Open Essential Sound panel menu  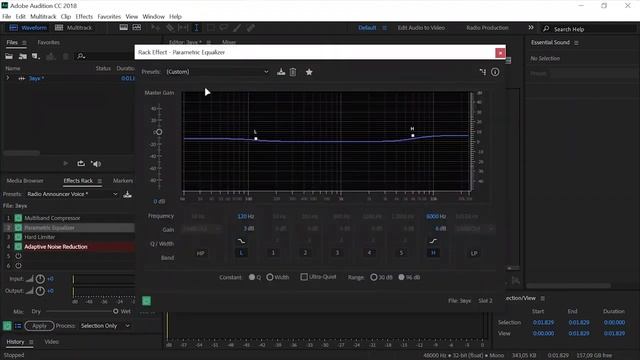point(576,42)
